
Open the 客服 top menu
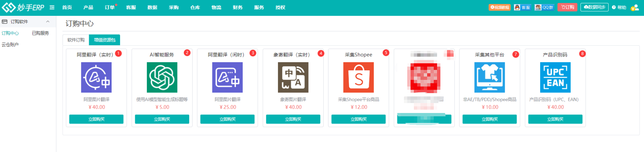click(131, 7)
